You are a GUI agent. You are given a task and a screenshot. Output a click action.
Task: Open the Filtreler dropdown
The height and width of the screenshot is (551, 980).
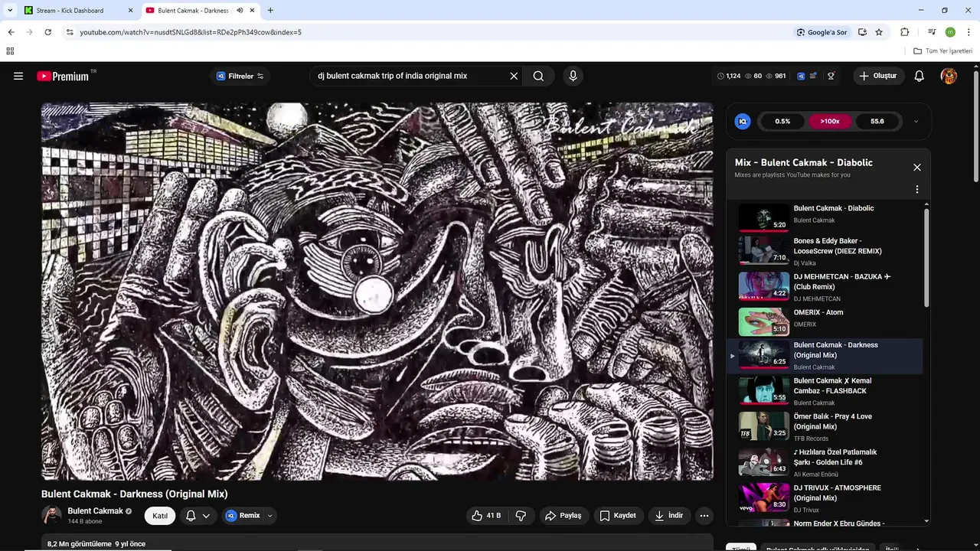(x=240, y=76)
